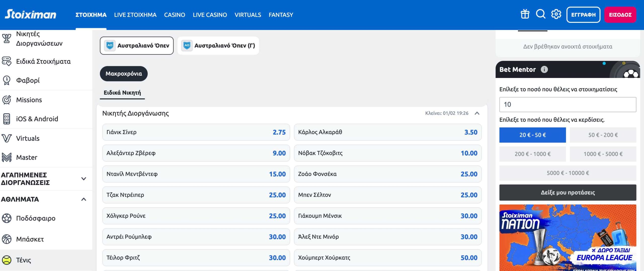The image size is (644, 271).
Task: Choose the 1000 € - 5000 € winnings range
Action: (603, 154)
